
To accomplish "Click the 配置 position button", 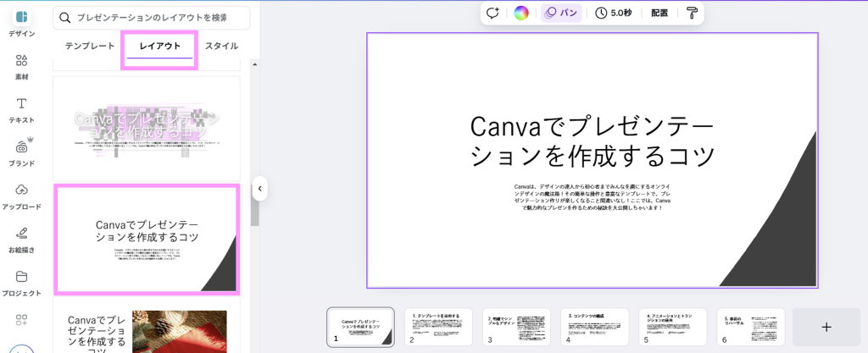I will [659, 13].
